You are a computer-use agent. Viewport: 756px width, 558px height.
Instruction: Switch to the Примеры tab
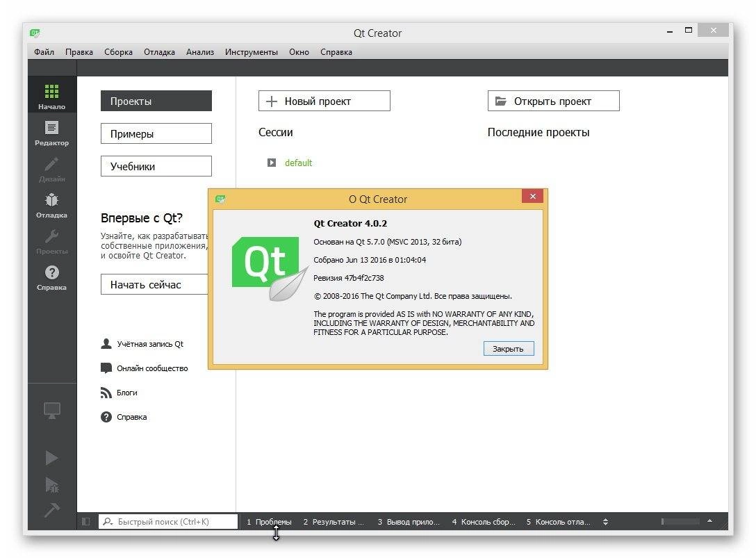pos(156,133)
